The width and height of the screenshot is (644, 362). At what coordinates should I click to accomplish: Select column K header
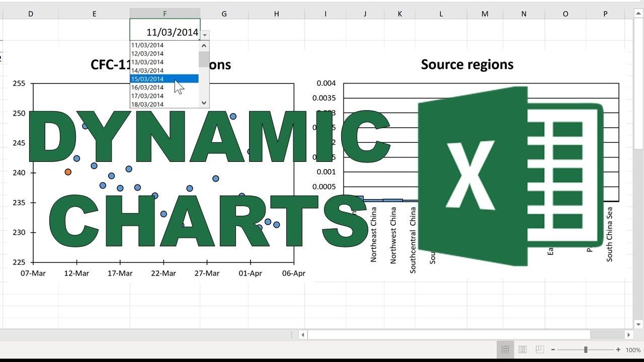[x=400, y=14]
